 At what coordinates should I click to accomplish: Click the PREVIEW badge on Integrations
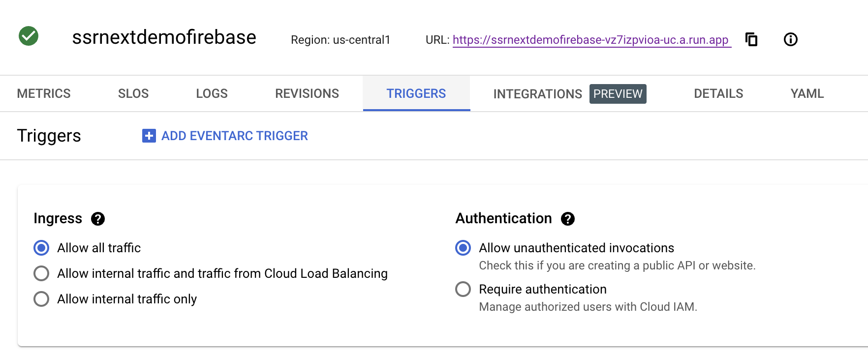(x=618, y=94)
